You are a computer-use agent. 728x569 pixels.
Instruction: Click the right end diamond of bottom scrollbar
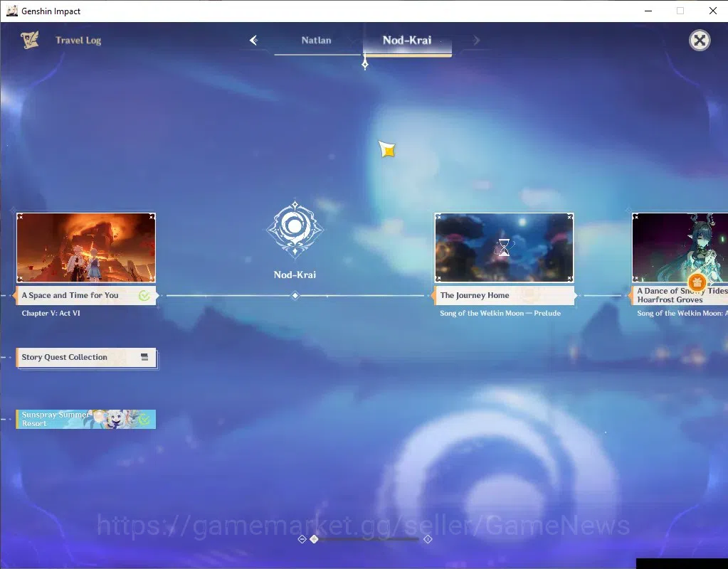[x=428, y=539]
